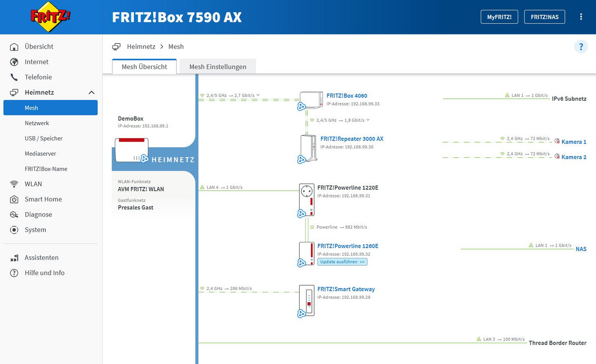
Task: Open the Kamera 1 device link
Action: (574, 142)
